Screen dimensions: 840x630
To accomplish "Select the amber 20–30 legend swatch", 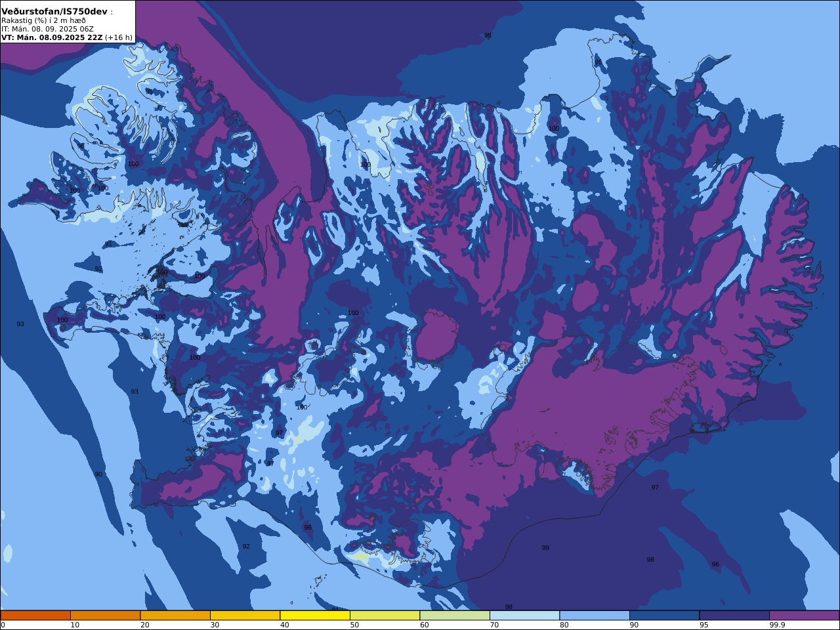I will coord(175,616).
